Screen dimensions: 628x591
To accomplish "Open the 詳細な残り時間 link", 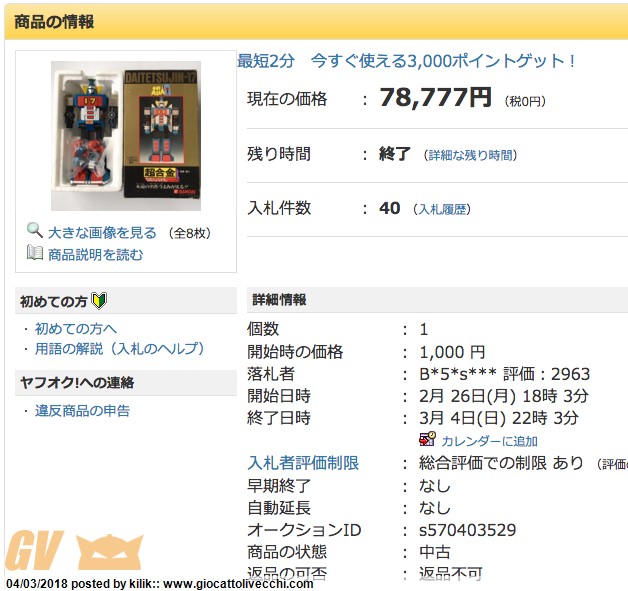I will click(470, 155).
